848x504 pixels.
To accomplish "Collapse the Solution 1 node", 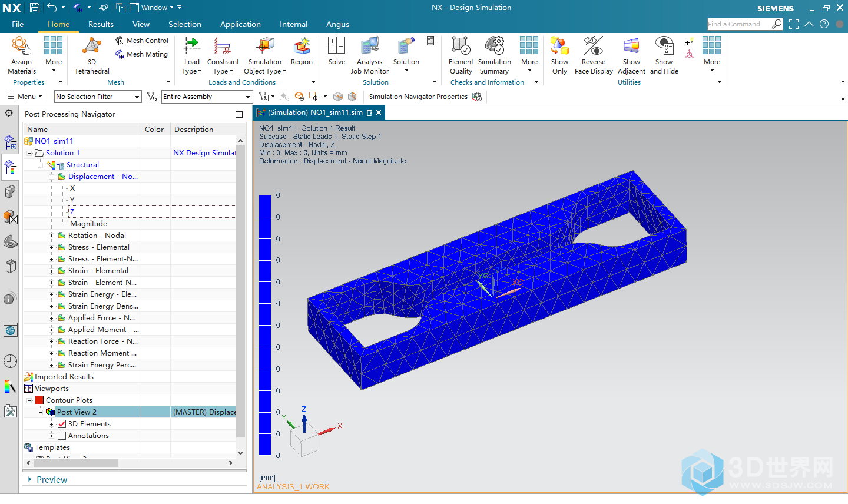I will (x=29, y=153).
